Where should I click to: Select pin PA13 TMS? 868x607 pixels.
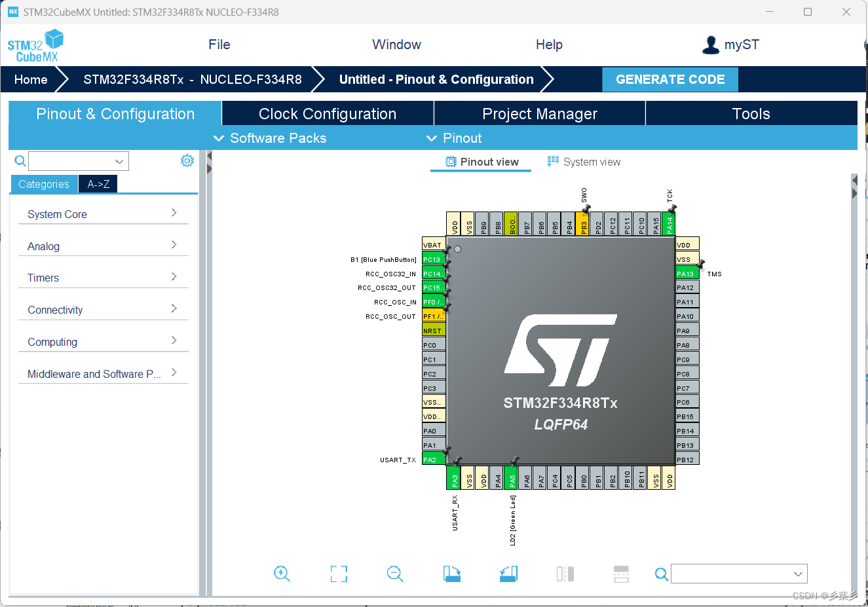[688, 274]
